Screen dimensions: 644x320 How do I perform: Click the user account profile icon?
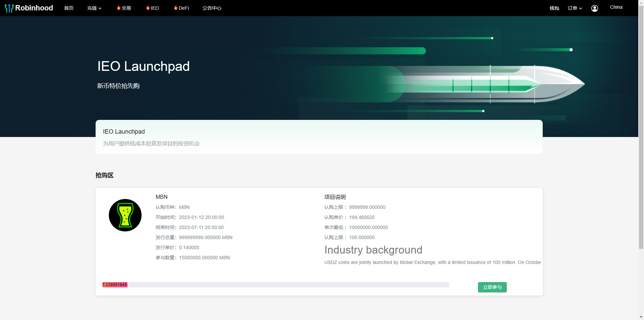pos(595,8)
